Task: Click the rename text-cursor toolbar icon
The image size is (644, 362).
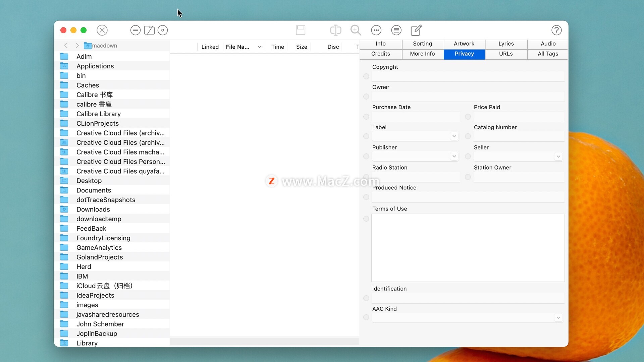Action: click(x=336, y=30)
